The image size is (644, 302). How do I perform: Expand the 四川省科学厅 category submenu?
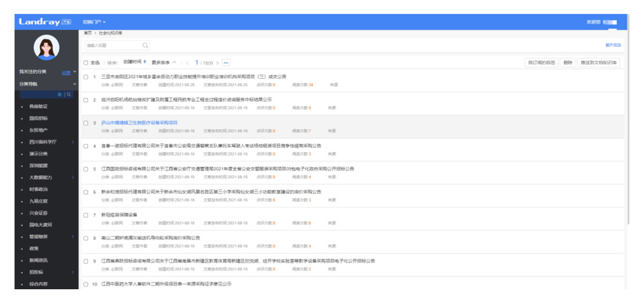[x=73, y=141]
